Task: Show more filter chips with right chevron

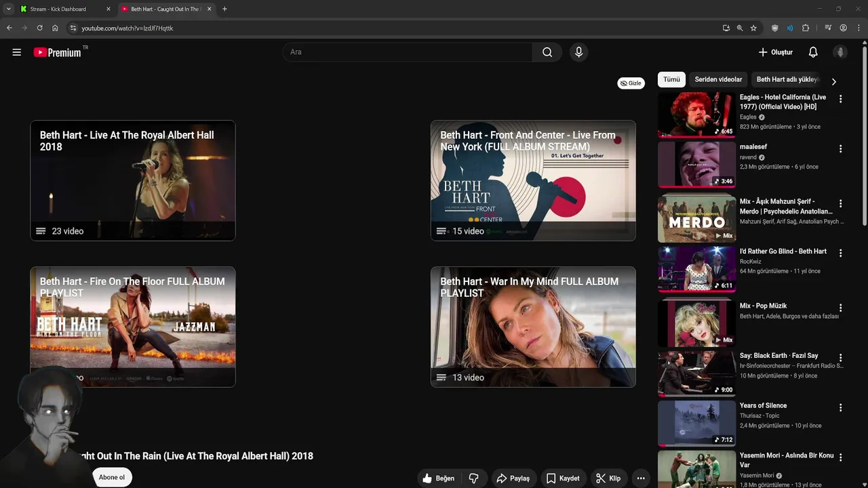Action: tap(834, 81)
